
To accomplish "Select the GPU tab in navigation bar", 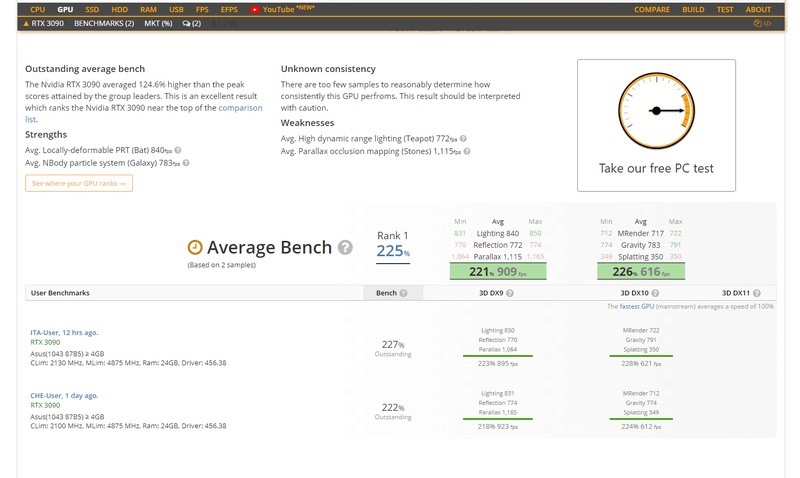I will (65, 9).
